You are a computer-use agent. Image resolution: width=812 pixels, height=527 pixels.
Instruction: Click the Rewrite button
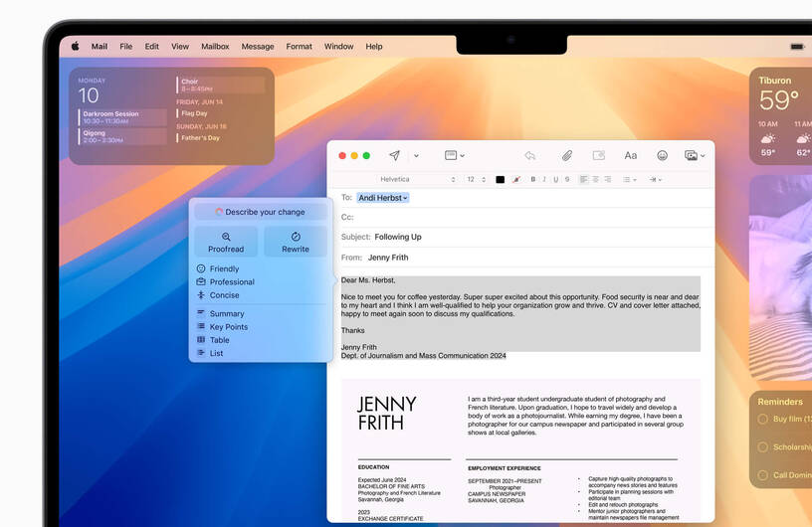click(296, 242)
